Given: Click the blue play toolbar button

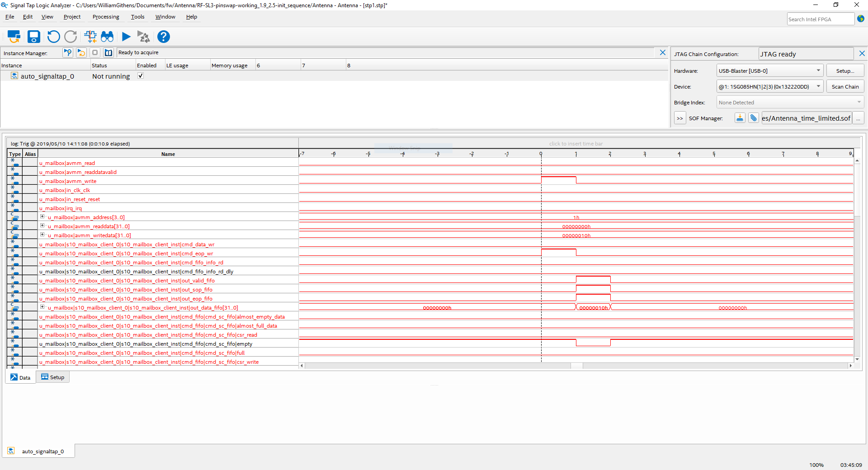Looking at the screenshot, I should pos(126,37).
